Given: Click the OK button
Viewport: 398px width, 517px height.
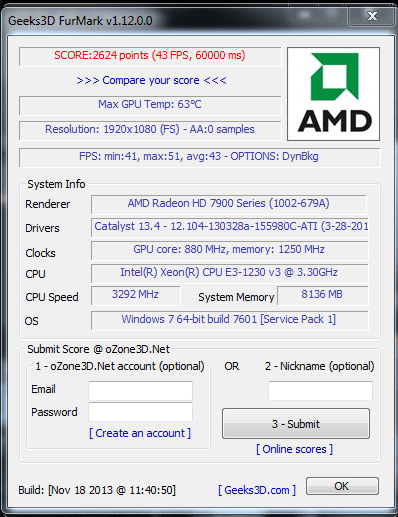Looking at the screenshot, I should pos(342,486).
